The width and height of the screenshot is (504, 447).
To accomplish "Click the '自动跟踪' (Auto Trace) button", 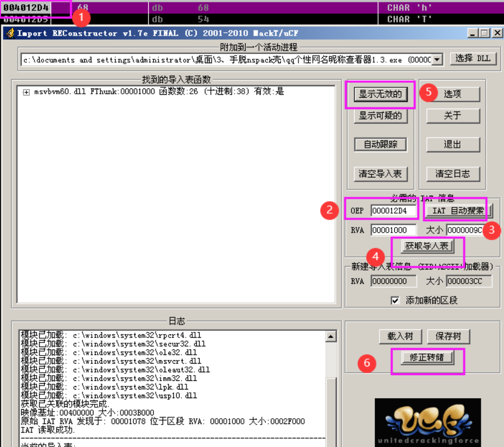I will click(x=380, y=144).
